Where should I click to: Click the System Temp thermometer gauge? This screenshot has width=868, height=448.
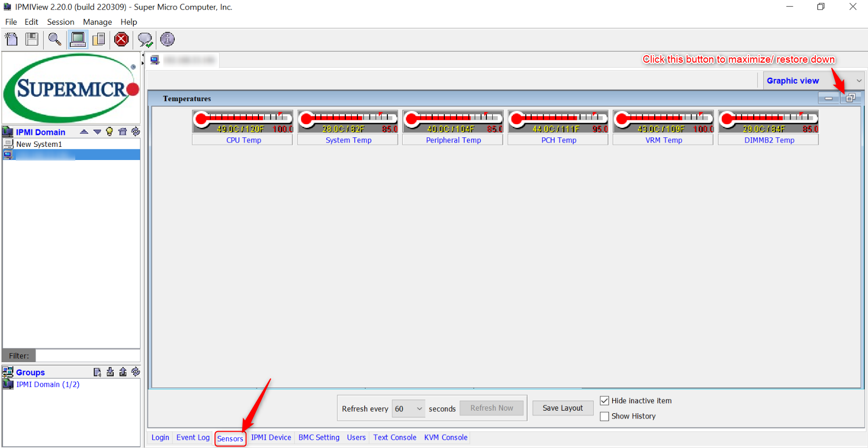point(348,122)
